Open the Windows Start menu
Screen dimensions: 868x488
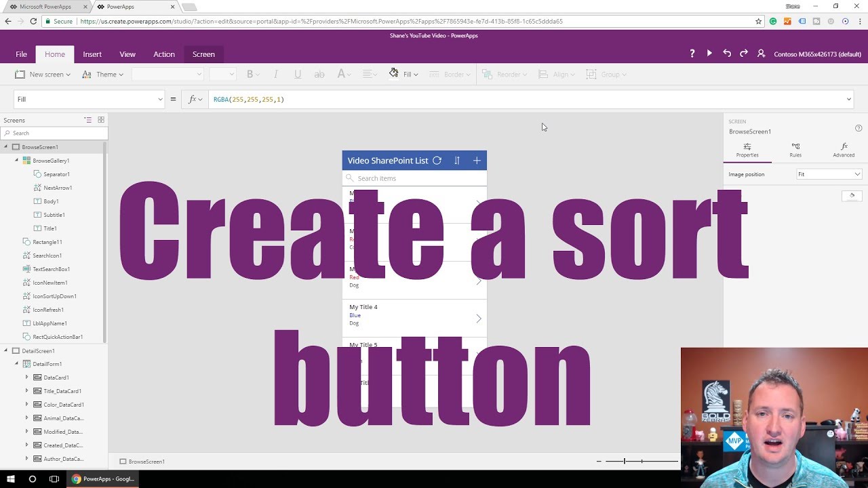tap(11, 479)
